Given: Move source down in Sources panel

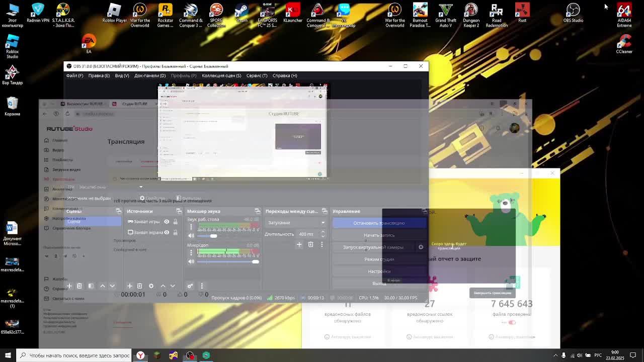Looking at the screenshot, I should coord(173,286).
